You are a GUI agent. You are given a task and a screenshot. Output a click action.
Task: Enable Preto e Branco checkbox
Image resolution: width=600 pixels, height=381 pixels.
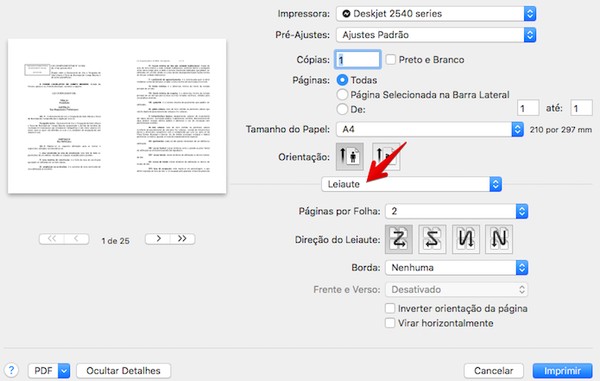point(390,59)
